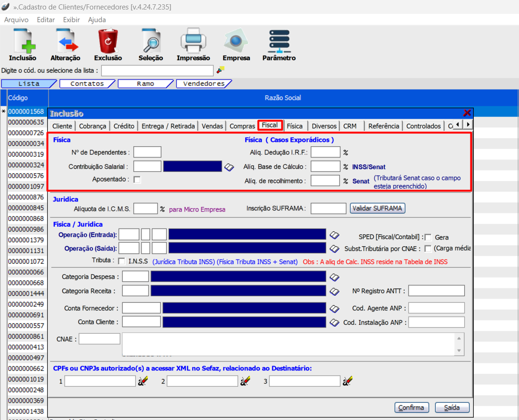Screen dimensions: 519x420
Task: Enable the SPED Gera checkbox
Action: 428,237
